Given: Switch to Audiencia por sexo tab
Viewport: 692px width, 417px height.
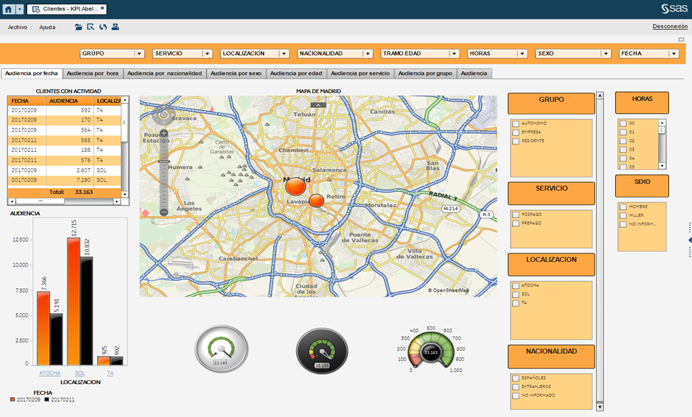Looking at the screenshot, I should [236, 73].
